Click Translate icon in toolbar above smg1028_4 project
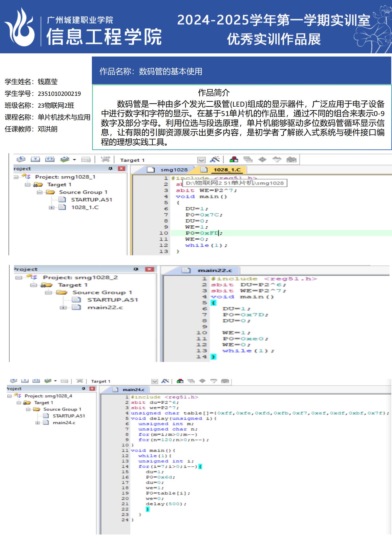Screen dimensions: 392x554 pos(14,381)
